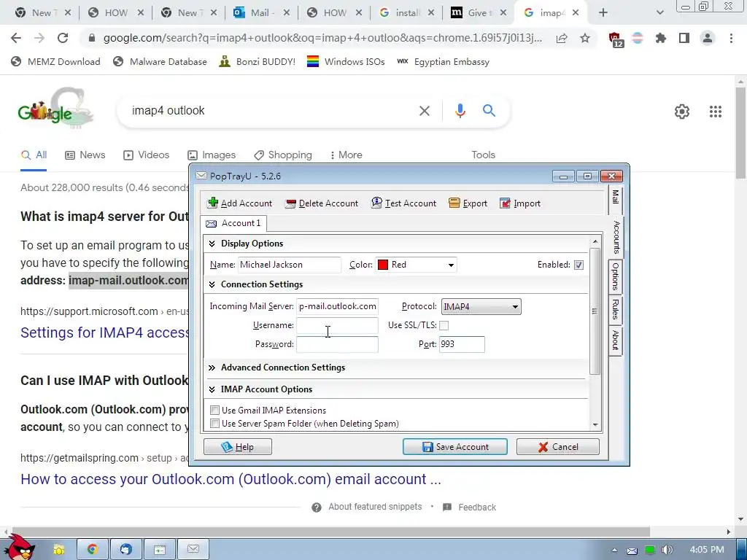
Task: Click About featured snippets link
Action: (x=375, y=507)
